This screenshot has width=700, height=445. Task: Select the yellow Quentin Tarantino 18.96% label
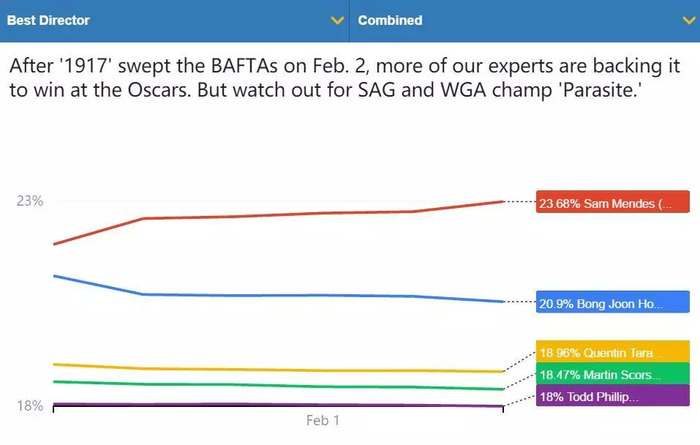tap(612, 352)
